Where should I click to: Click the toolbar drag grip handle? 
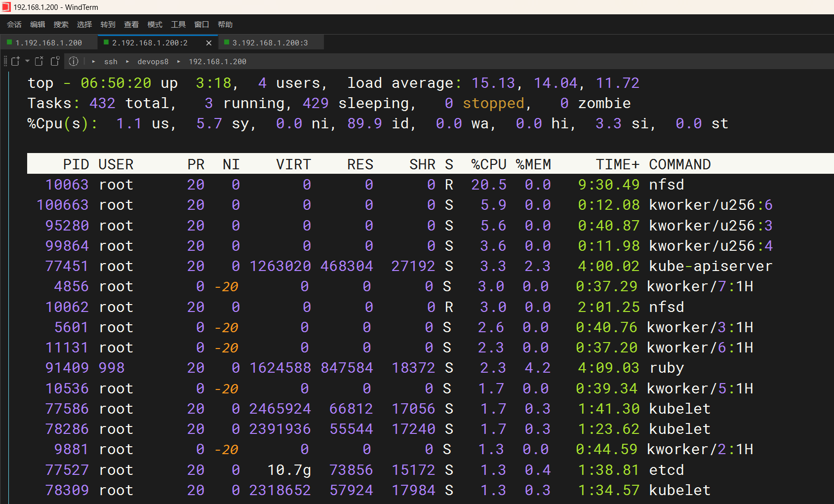pyautogui.click(x=5, y=61)
